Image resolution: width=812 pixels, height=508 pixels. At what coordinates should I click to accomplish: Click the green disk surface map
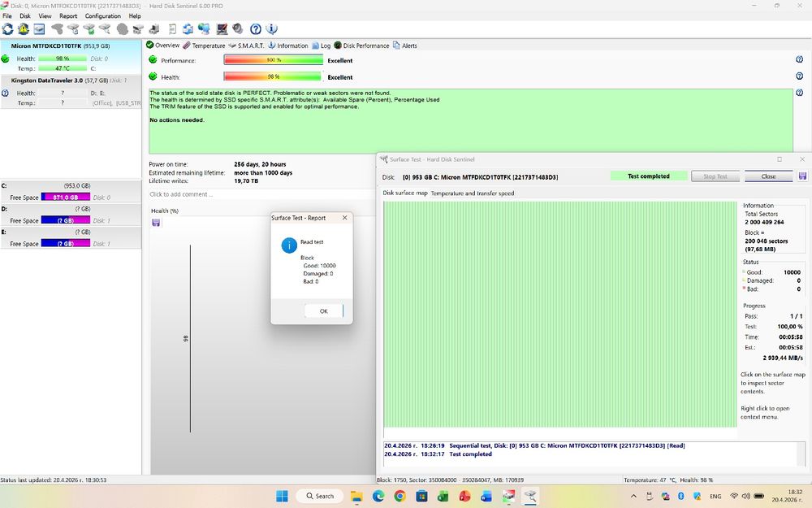click(559, 315)
